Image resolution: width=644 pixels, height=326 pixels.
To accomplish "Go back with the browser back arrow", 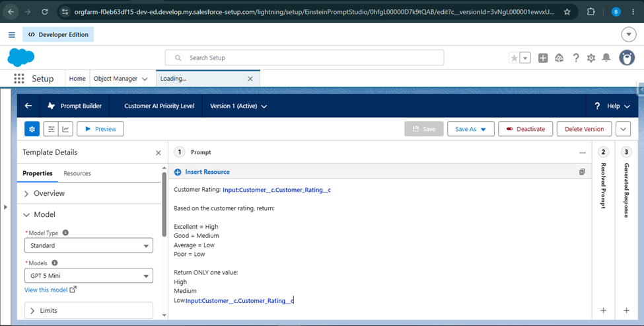I will (11, 12).
